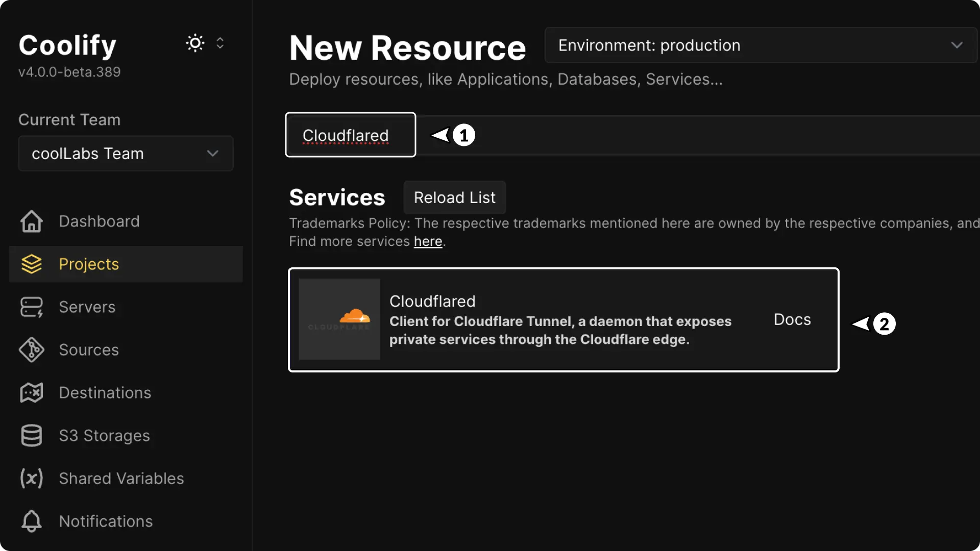Follow the 'here' services link

[428, 241]
